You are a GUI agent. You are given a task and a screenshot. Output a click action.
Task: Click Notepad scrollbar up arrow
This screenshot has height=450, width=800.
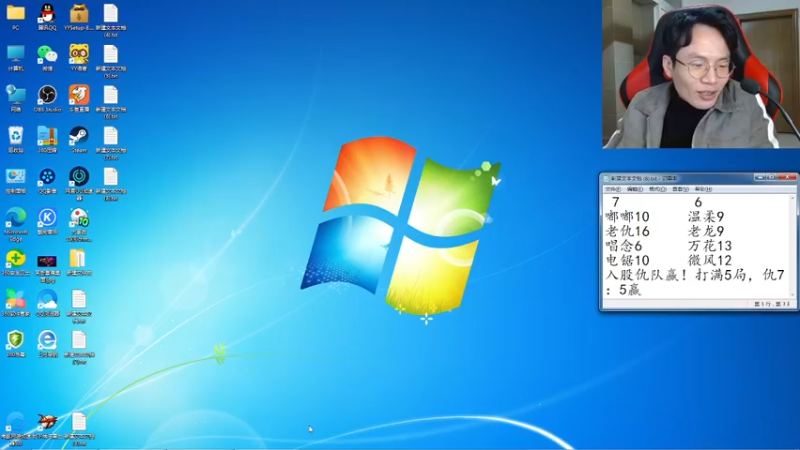point(793,198)
